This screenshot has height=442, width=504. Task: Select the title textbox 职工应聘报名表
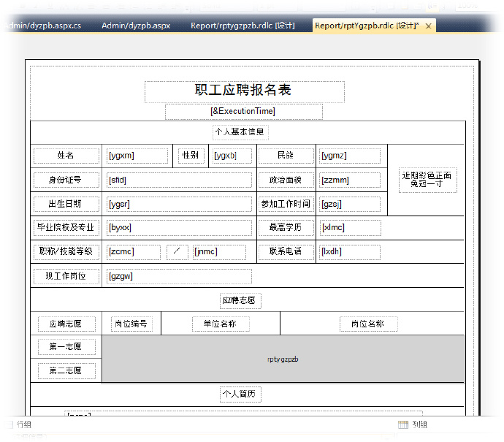(244, 91)
